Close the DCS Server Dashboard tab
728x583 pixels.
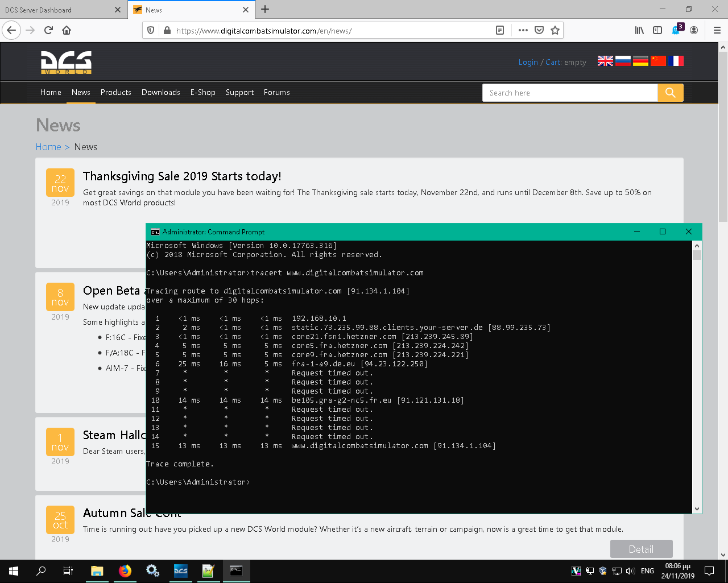[118, 10]
